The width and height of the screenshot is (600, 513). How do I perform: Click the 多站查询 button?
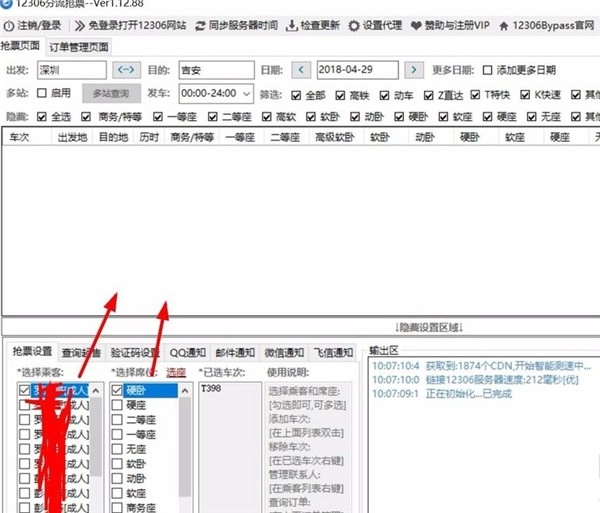click(110, 94)
